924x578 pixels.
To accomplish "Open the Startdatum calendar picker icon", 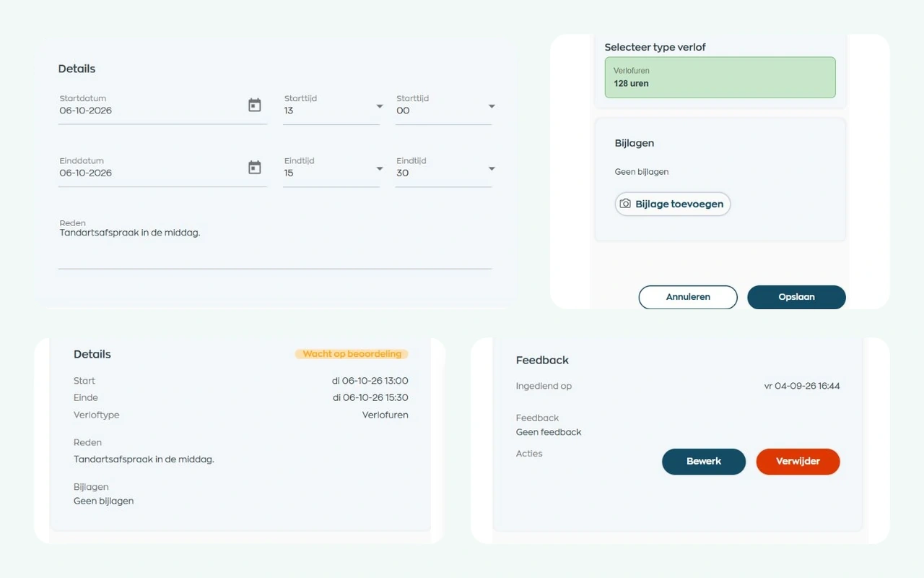I will click(x=255, y=105).
